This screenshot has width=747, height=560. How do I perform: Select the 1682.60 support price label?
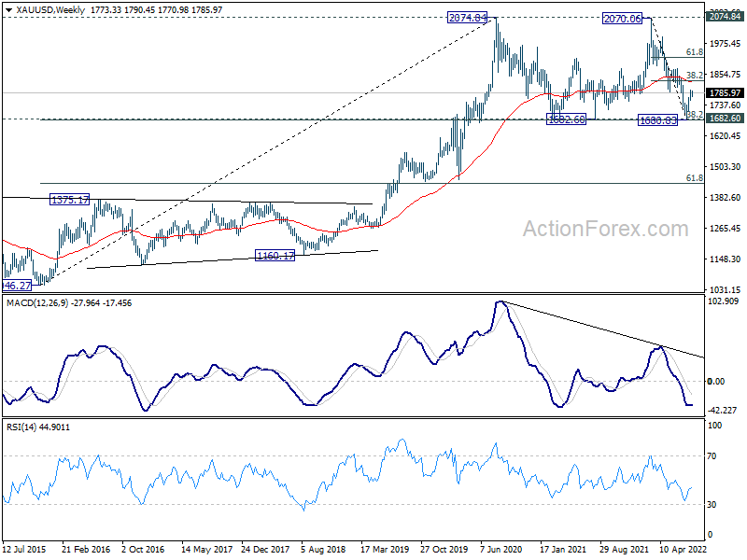[x=566, y=119]
